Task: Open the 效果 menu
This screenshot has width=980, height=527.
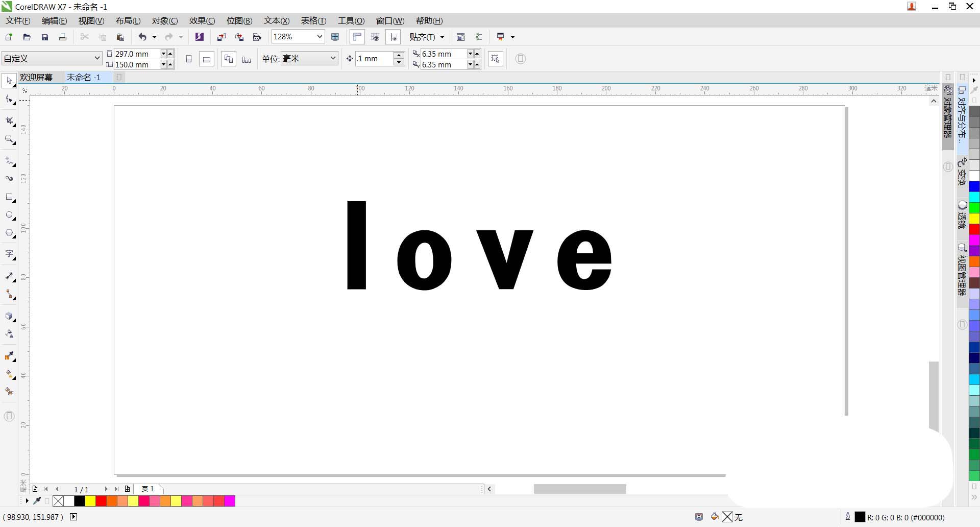Action: click(202, 21)
